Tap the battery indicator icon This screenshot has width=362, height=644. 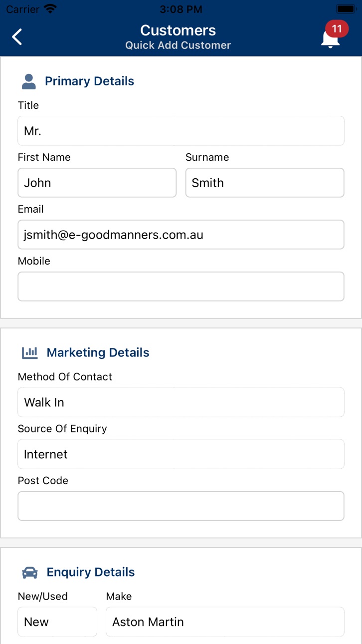(346, 9)
